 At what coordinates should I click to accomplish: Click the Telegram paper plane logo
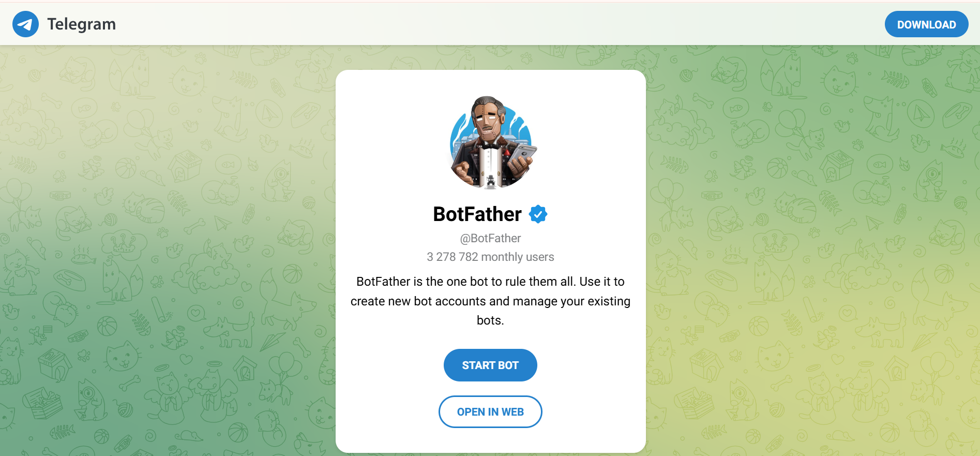[x=25, y=24]
